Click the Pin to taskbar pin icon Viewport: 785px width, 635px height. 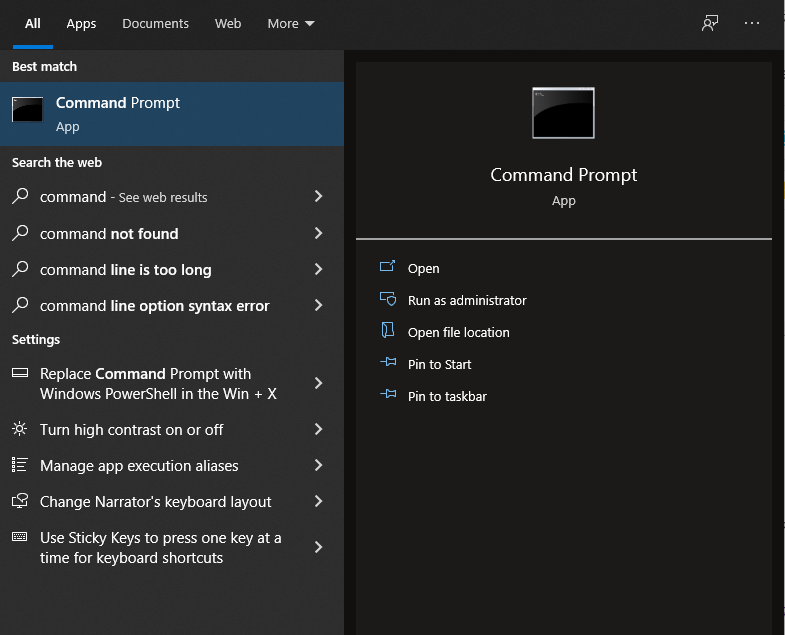click(x=388, y=394)
